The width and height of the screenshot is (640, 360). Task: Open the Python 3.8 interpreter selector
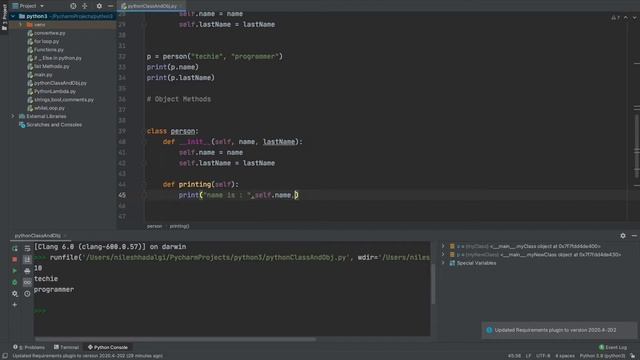point(602,356)
